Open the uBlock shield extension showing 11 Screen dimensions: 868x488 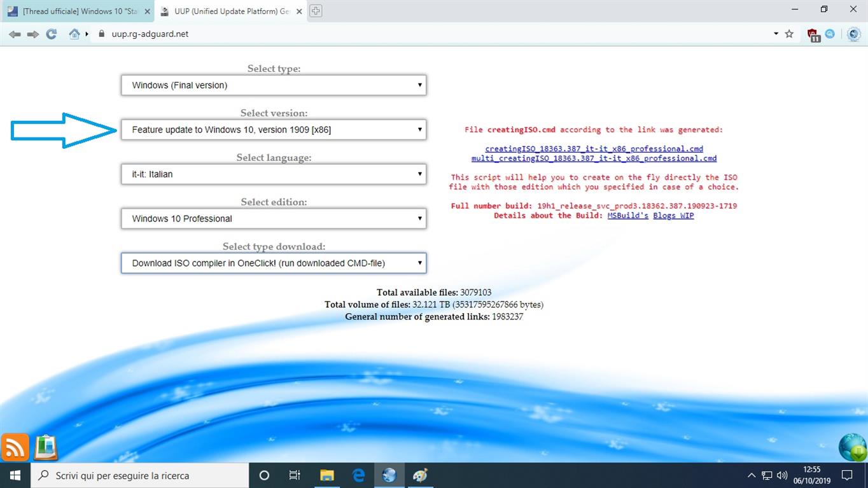pyautogui.click(x=813, y=35)
